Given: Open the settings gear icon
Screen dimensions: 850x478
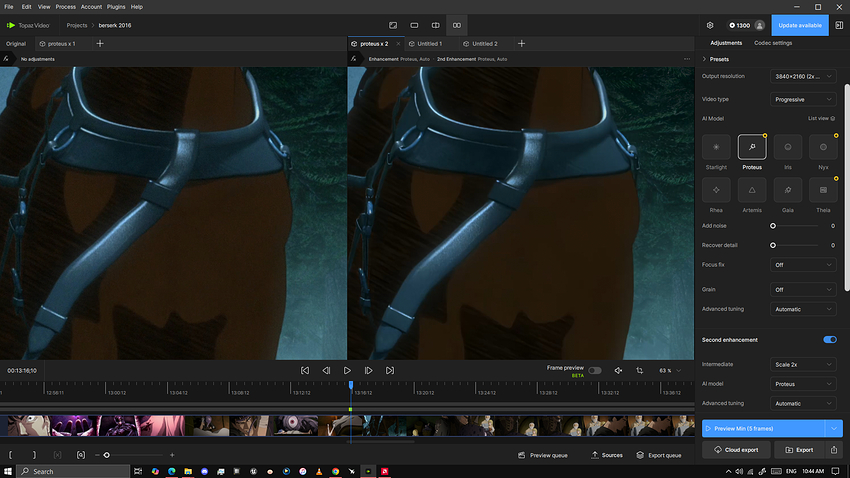Looking at the screenshot, I should (710, 25).
